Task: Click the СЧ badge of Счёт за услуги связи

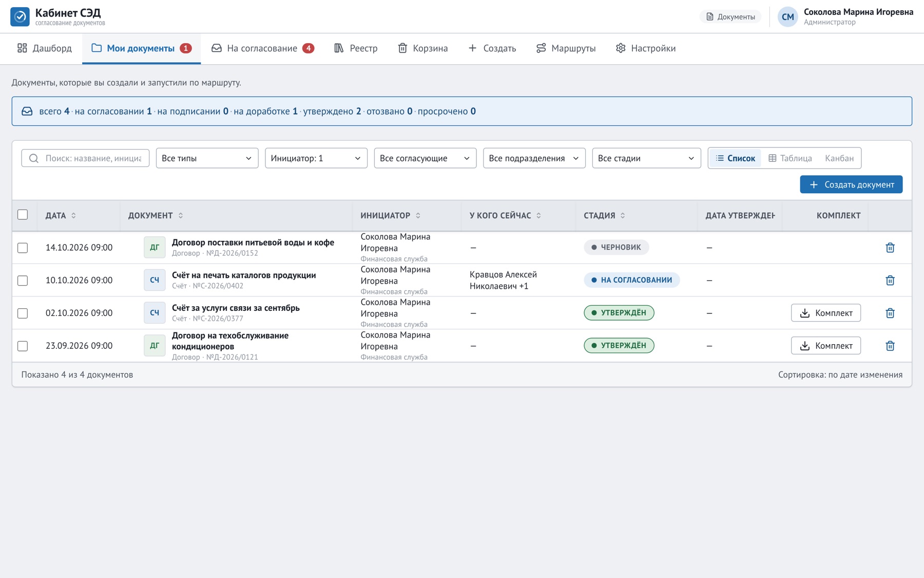Action: click(x=155, y=313)
